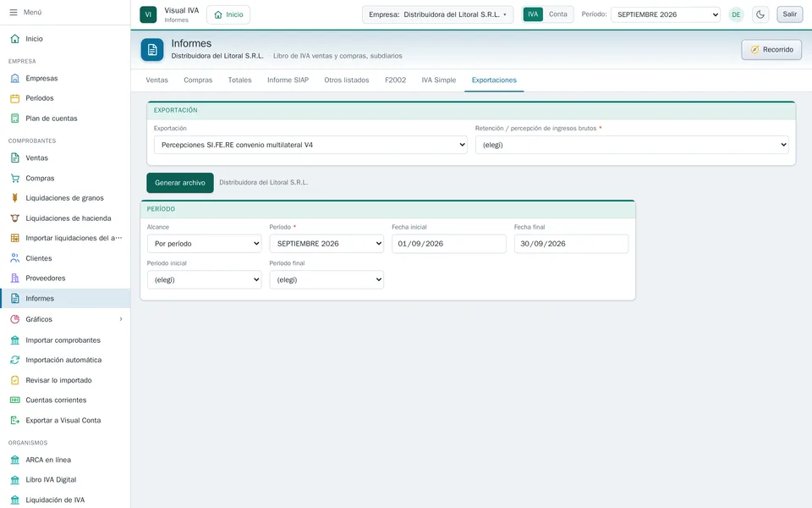This screenshot has height=508, width=812.
Task: Click the ARCA en línea bank icon
Action: (x=15, y=460)
